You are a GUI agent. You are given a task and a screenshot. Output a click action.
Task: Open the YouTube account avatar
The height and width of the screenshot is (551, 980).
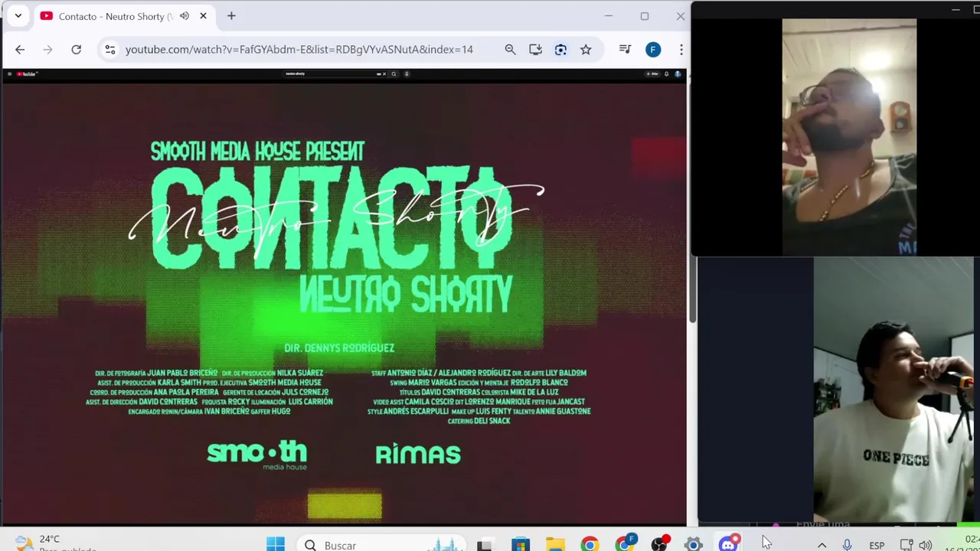(x=678, y=74)
